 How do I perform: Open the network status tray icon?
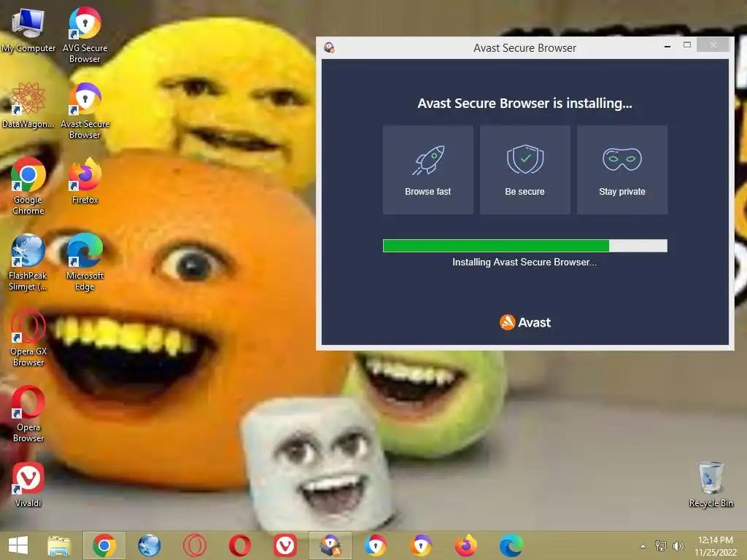661,545
